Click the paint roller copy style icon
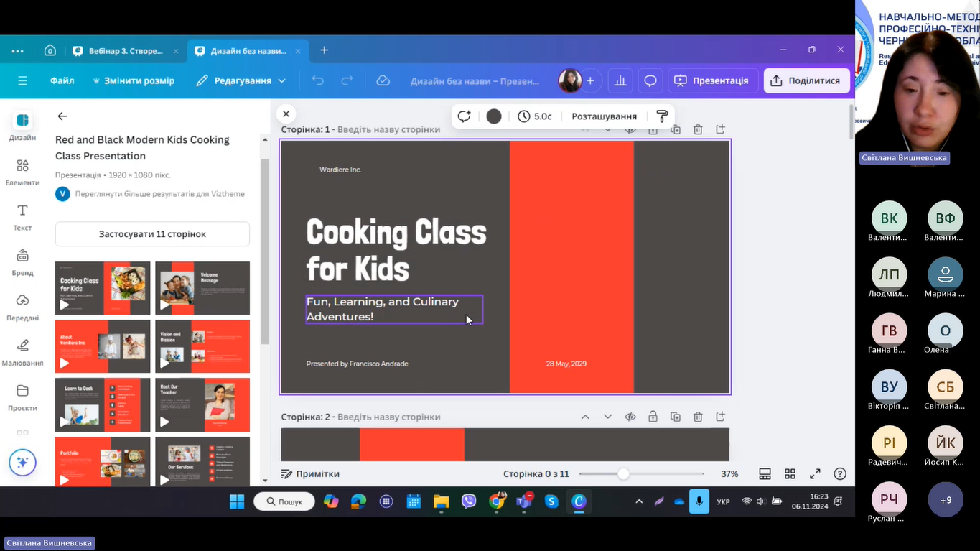980x551 pixels. [662, 116]
